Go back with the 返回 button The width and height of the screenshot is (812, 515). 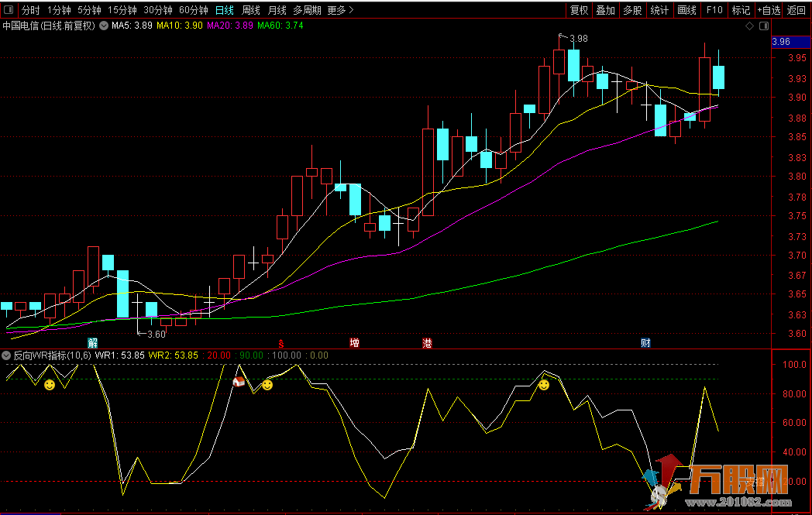(797, 10)
